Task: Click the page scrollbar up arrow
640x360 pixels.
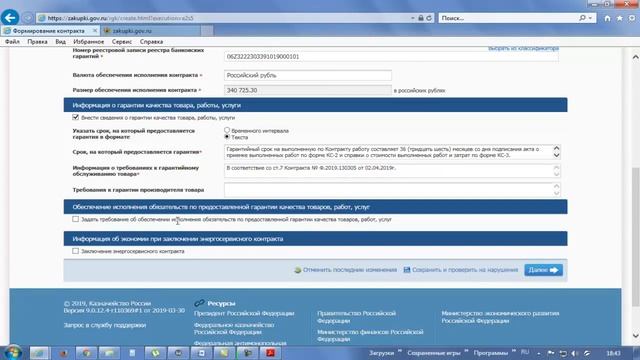Action: coord(635,57)
